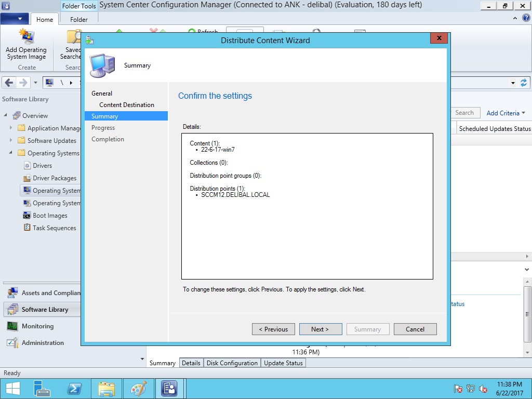532x399 pixels.
Task: Open Paint from the taskbar
Action: pyautogui.click(x=138, y=389)
